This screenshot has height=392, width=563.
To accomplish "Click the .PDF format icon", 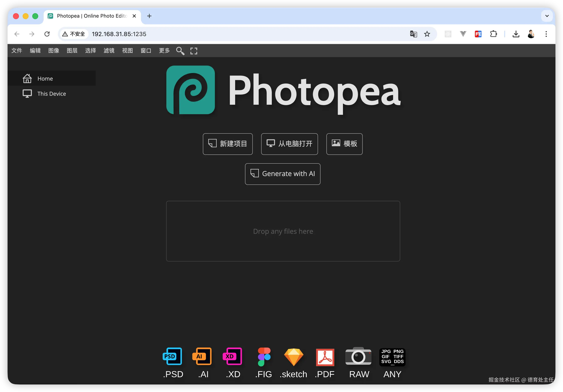I will 325,357.
